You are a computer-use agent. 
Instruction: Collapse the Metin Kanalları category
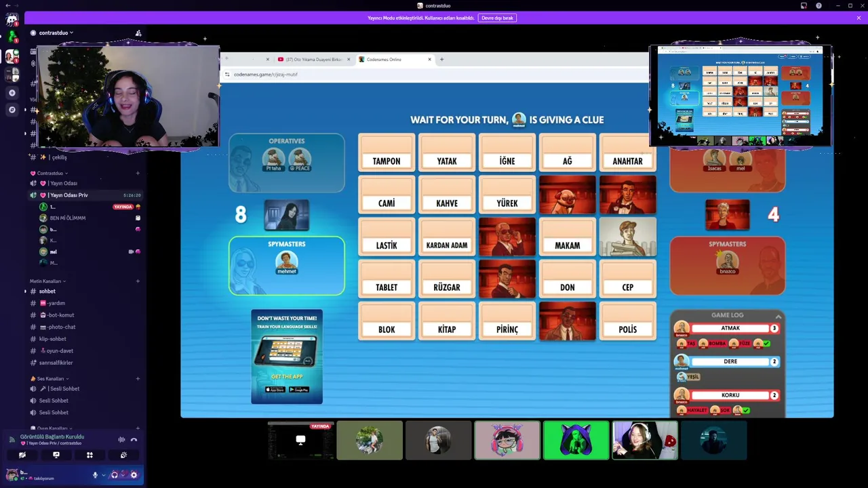(x=47, y=281)
